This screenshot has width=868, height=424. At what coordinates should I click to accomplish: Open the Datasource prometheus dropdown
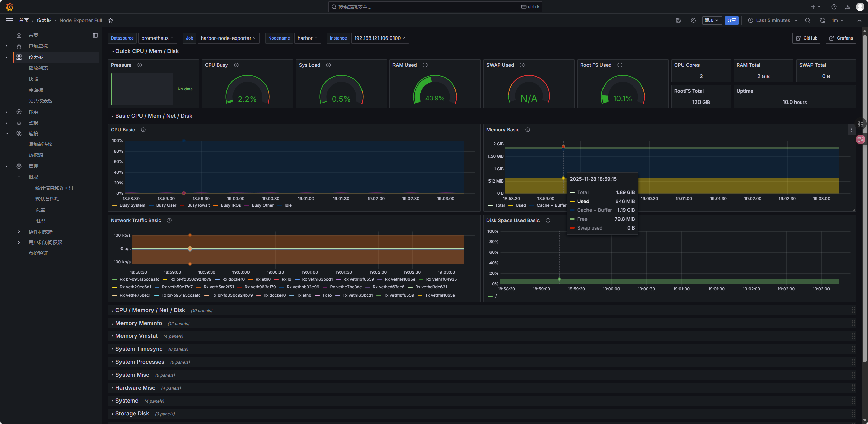[x=157, y=38]
